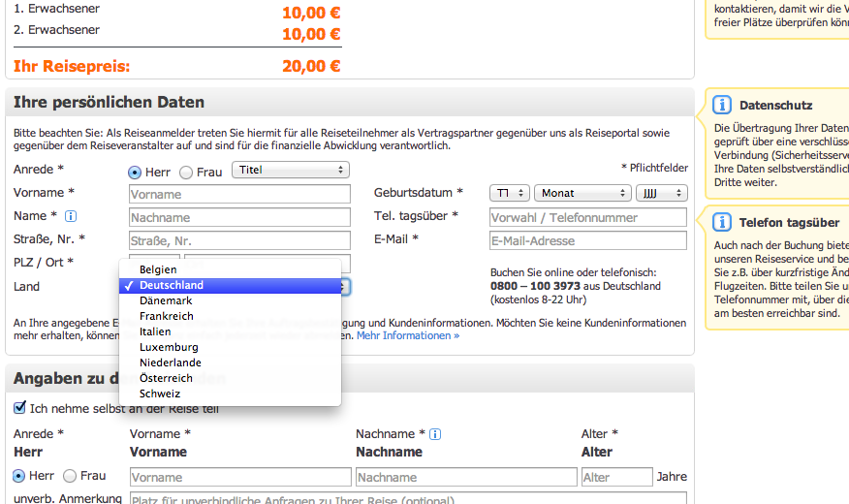849x504 pixels.
Task: Click the Pflichtfelder note
Action: [x=654, y=168]
